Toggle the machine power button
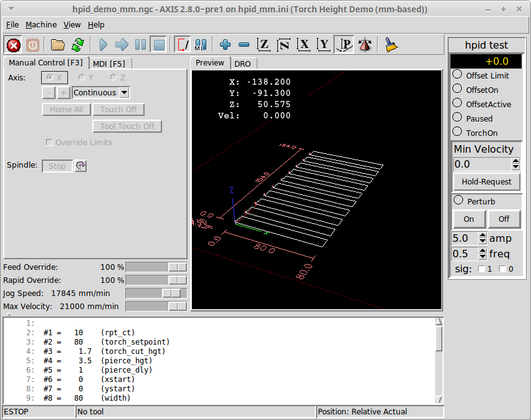This screenshot has width=531, height=420. coord(32,45)
